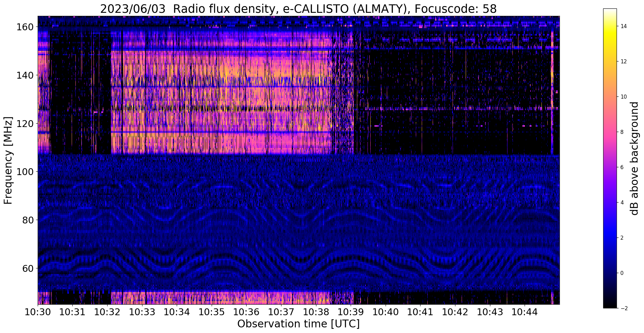This screenshot has height=333, width=644.
Task: Click the colorbar tick label 6
Action: point(622,167)
